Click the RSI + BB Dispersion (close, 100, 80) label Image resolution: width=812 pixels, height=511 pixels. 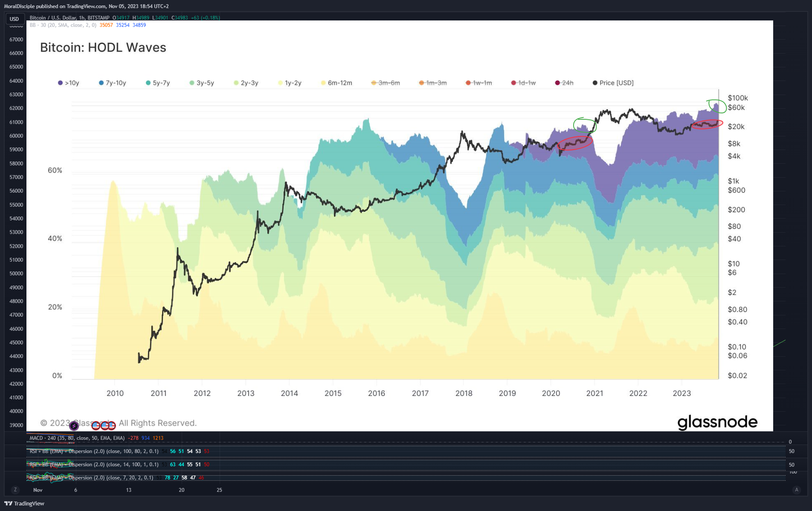[x=94, y=451]
